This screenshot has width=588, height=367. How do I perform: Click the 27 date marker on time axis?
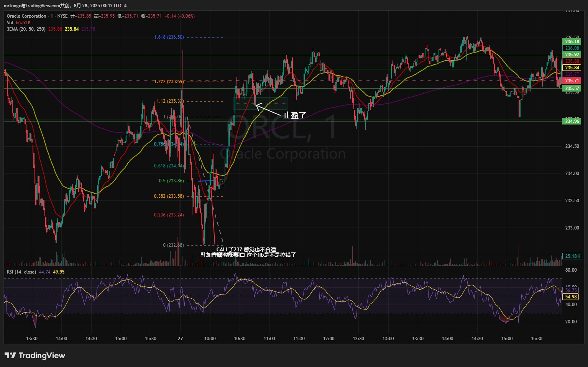(x=180, y=339)
